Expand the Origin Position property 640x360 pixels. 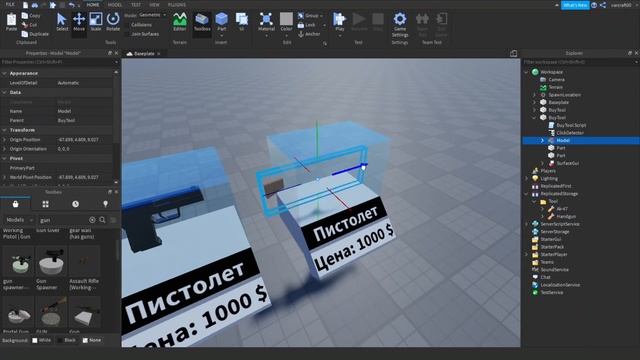4,140
